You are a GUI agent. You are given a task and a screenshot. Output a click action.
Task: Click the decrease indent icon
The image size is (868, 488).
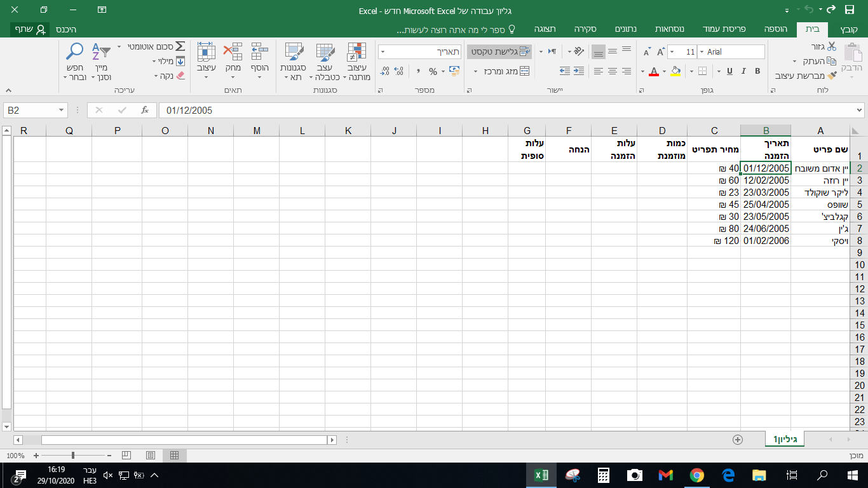[578, 71]
